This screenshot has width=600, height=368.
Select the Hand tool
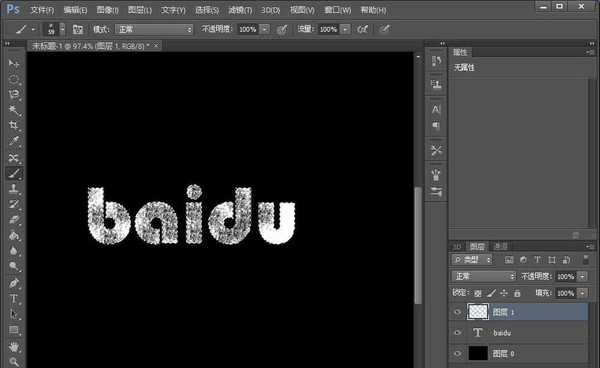point(14,347)
